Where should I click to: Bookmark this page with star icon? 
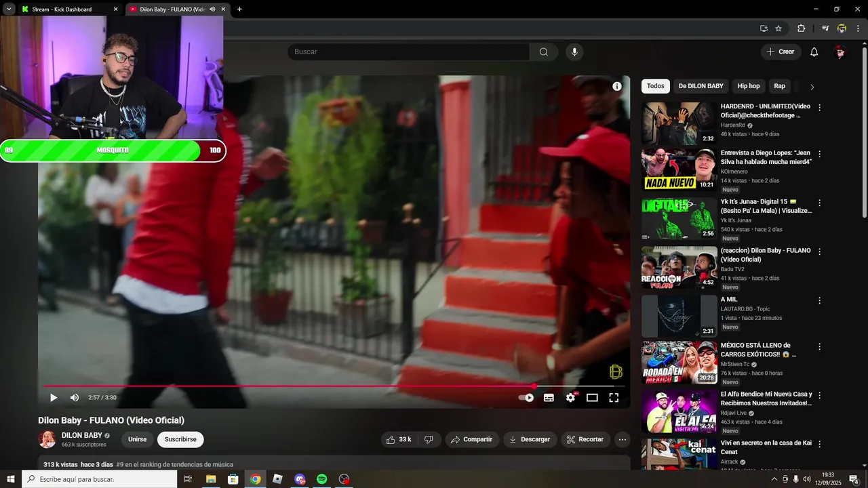point(778,28)
